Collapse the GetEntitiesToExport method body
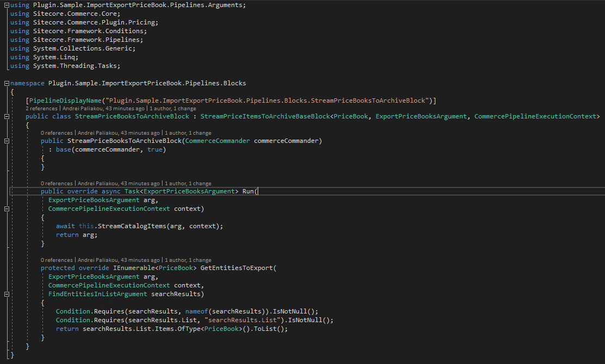 pos(7,294)
